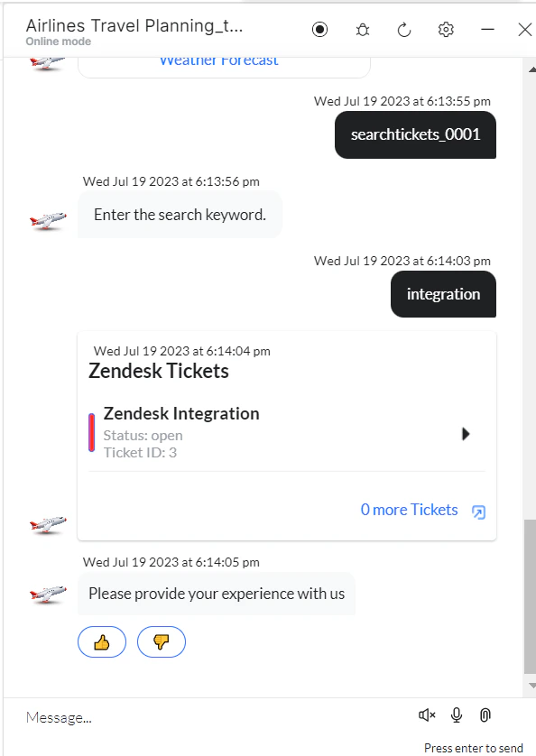Open the chat settings gear icon
The image size is (536, 756).
(x=445, y=29)
